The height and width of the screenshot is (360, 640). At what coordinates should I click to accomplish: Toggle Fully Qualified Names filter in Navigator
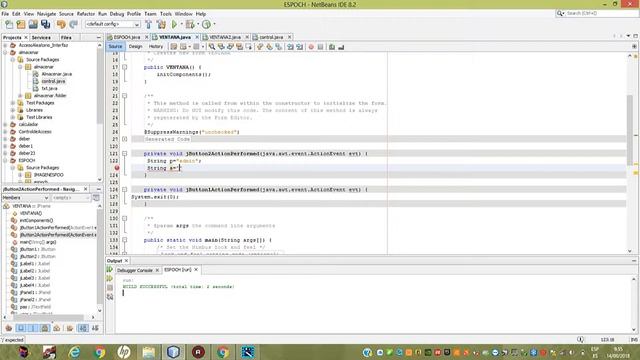tap(70, 328)
